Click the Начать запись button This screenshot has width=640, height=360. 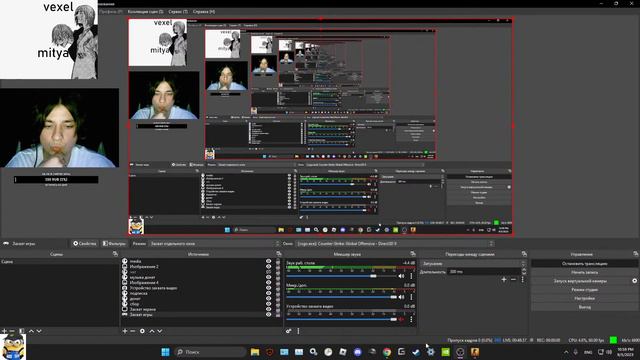point(584,272)
